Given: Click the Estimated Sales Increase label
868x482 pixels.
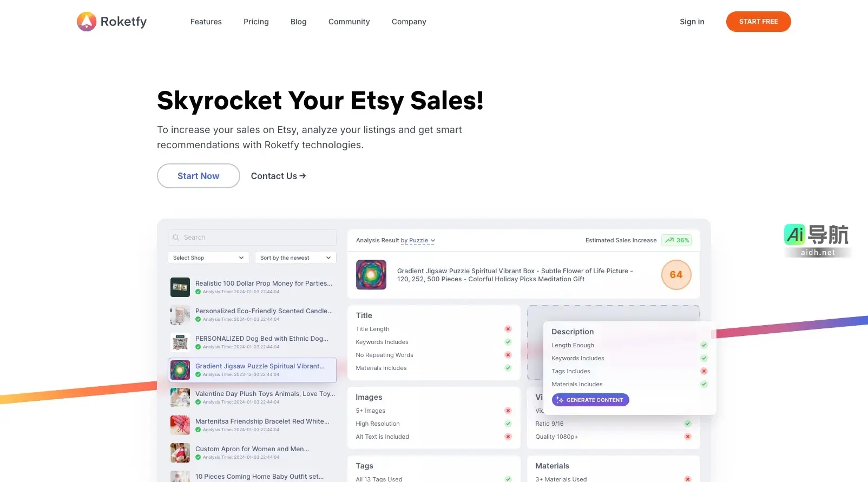Looking at the screenshot, I should click(x=621, y=240).
